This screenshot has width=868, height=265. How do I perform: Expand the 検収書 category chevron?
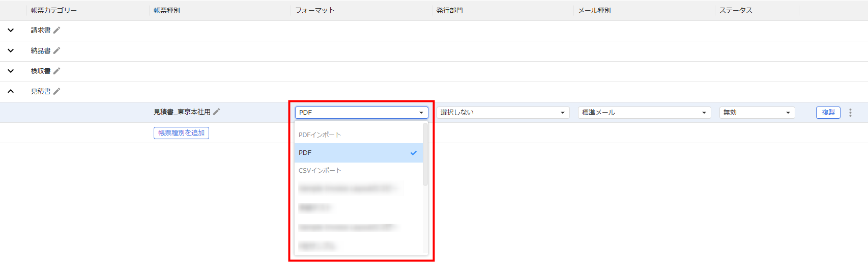coord(11,71)
